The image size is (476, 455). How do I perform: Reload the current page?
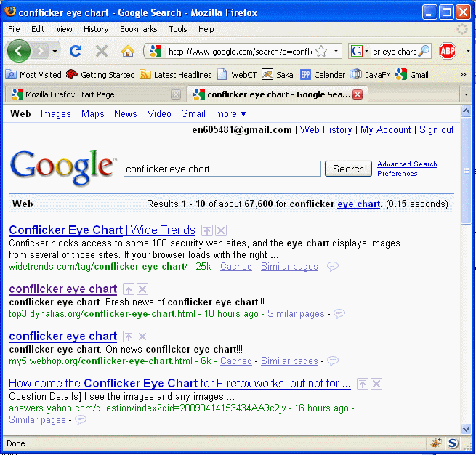76,51
